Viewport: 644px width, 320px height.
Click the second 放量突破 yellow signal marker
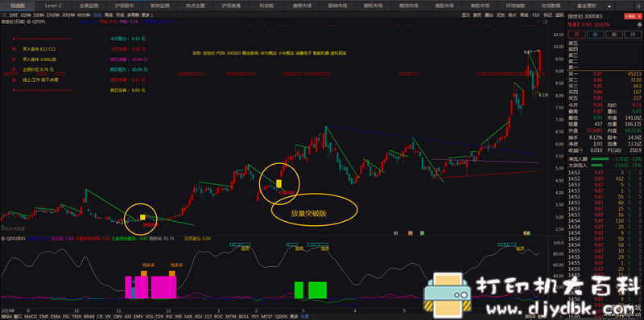click(279, 183)
